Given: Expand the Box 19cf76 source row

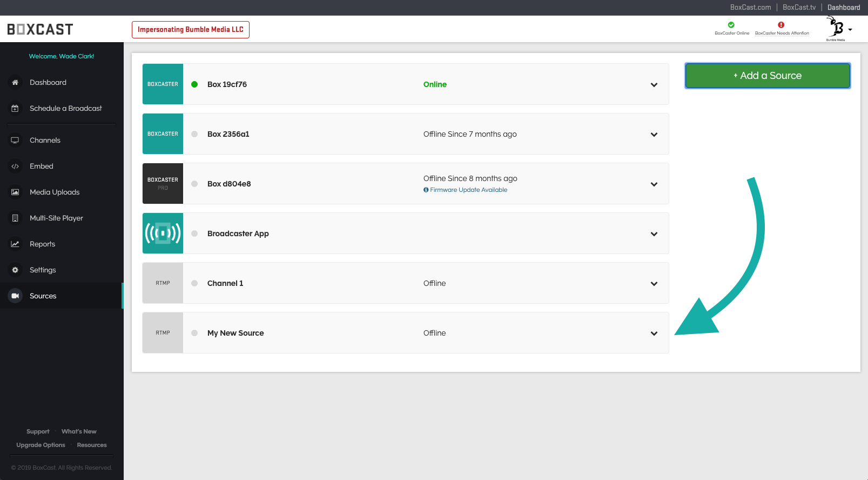Looking at the screenshot, I should pyautogui.click(x=654, y=85).
